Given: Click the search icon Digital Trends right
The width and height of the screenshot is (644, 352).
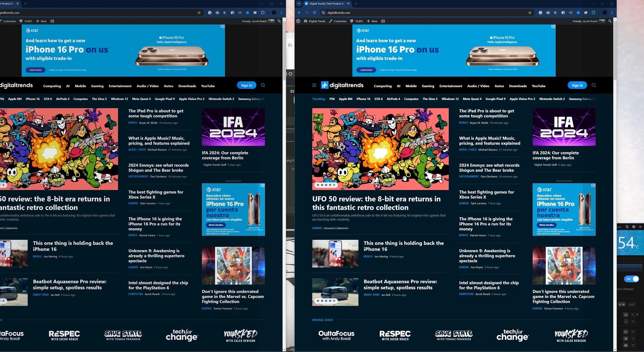Looking at the screenshot, I should click(593, 85).
